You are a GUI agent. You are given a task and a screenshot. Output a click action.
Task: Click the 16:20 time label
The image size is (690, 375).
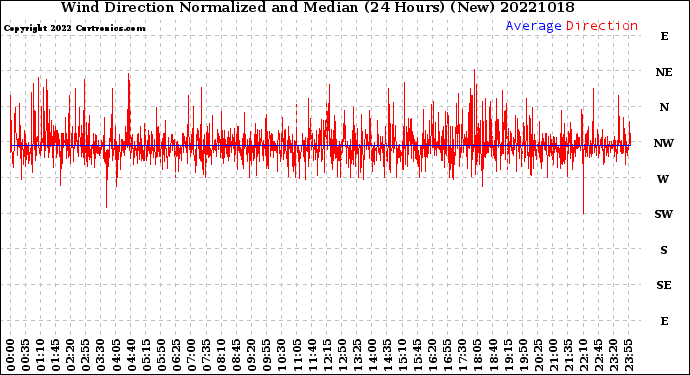433,355
